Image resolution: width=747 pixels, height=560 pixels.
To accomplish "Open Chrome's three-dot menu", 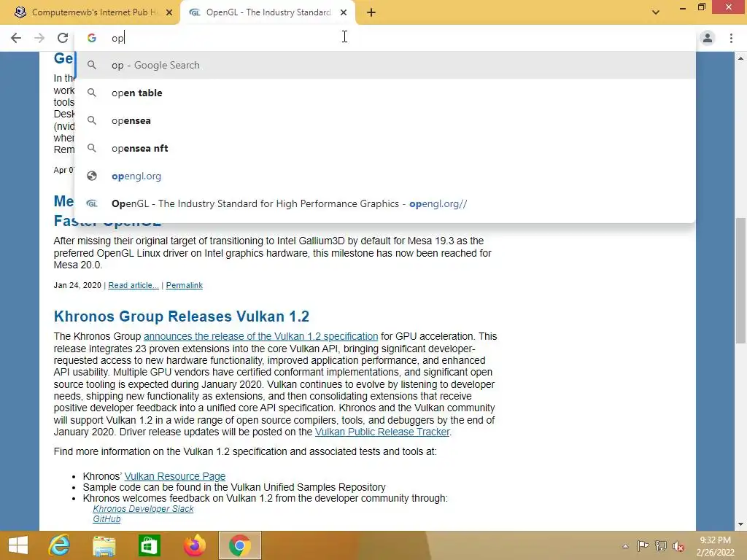I will [x=731, y=38].
